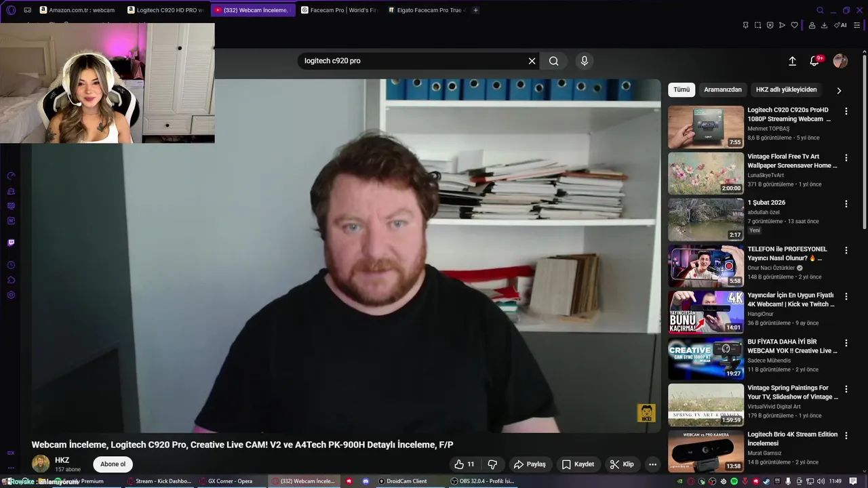Open Twitch in Opera sidebar

pyautogui.click(x=11, y=243)
